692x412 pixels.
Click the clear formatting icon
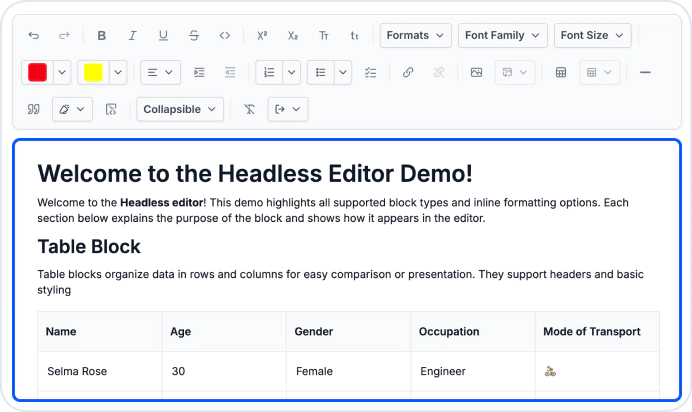(x=249, y=109)
